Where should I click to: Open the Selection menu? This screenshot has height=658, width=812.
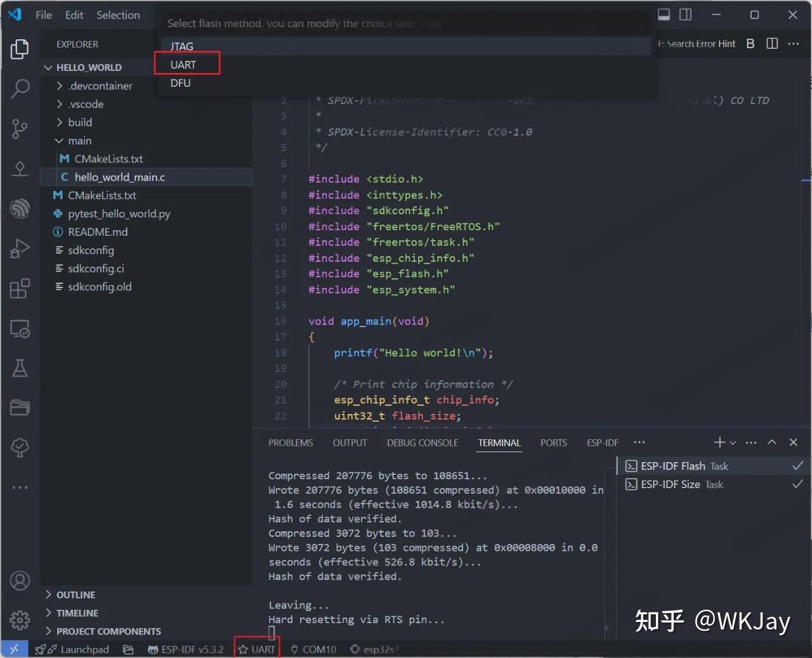click(118, 15)
